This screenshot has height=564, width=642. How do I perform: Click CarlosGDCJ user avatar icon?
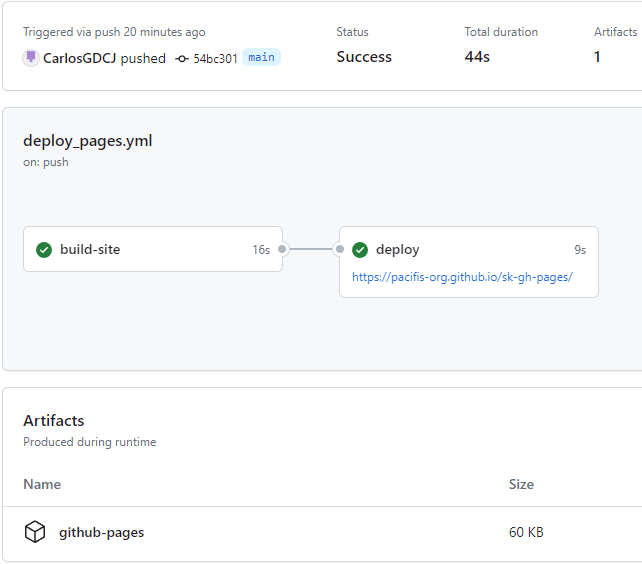[31, 58]
